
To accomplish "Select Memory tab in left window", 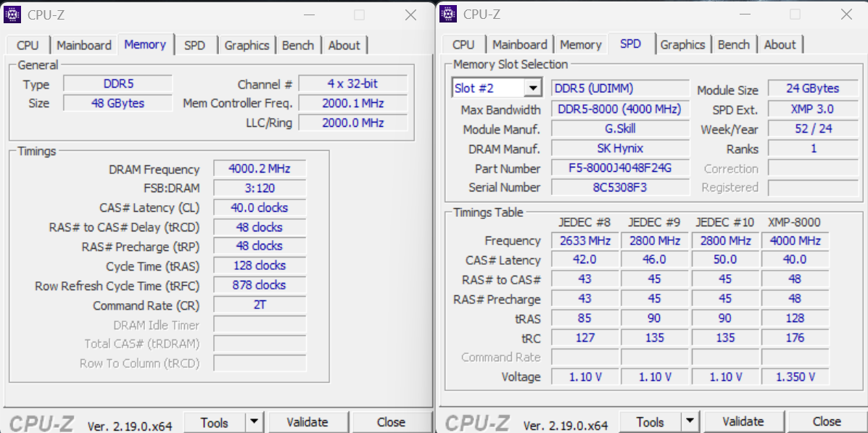I will click(145, 44).
